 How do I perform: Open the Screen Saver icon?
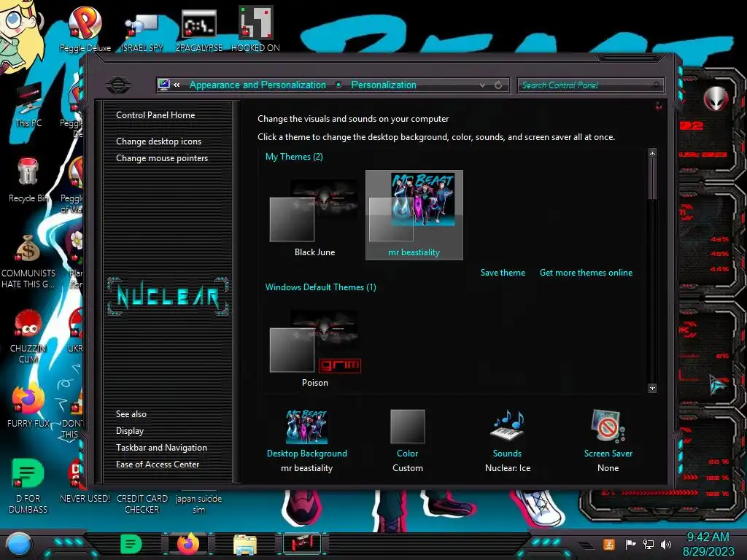(x=608, y=426)
